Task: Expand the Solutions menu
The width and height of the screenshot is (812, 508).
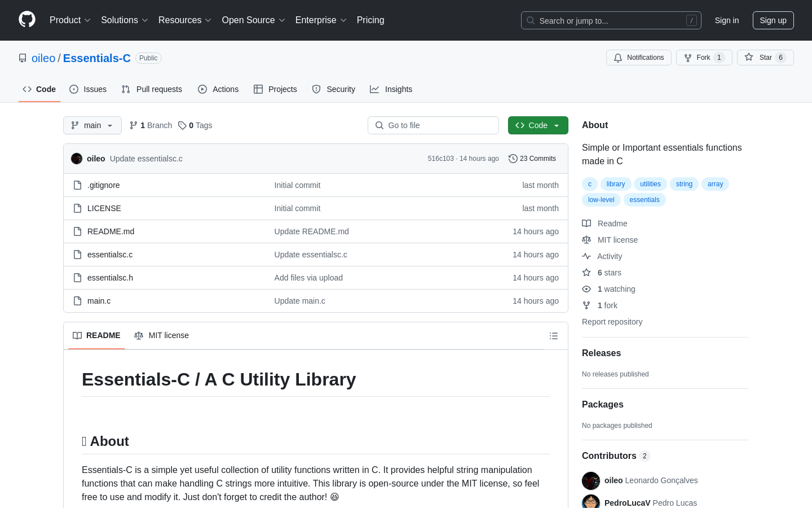Action: (x=125, y=20)
